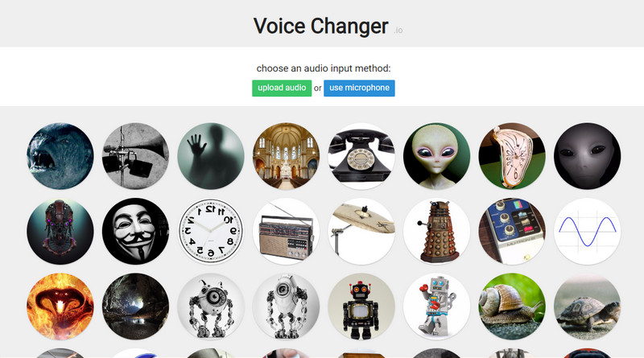Viewport: 644px width, 358px height.
Task: Pick the fiery demon voice effect
Action: (60, 307)
